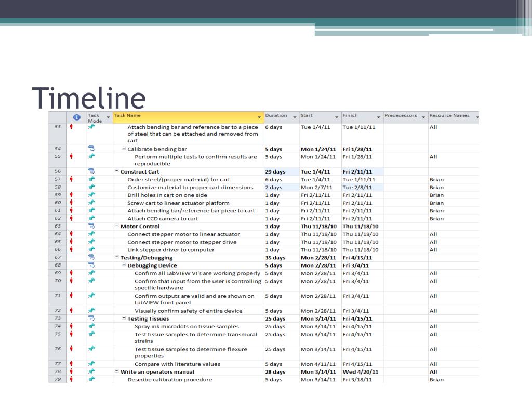Click the '29 days' duration cell
Image resolution: width=532 pixels, height=399 pixels.
282,171
